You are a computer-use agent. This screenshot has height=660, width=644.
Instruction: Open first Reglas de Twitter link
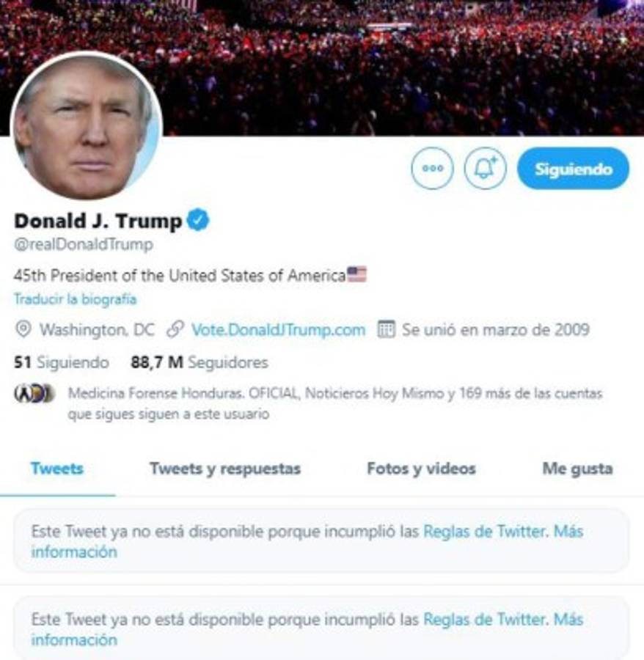click(486, 531)
